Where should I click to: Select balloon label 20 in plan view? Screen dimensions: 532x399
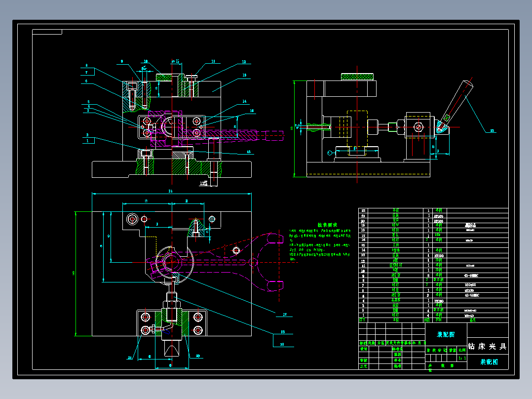point(198,356)
